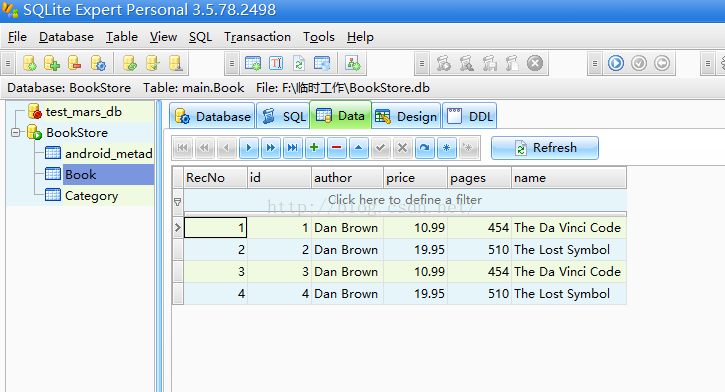
Task: Click the Commit Transaction checkmark circle icon
Action: [639, 63]
